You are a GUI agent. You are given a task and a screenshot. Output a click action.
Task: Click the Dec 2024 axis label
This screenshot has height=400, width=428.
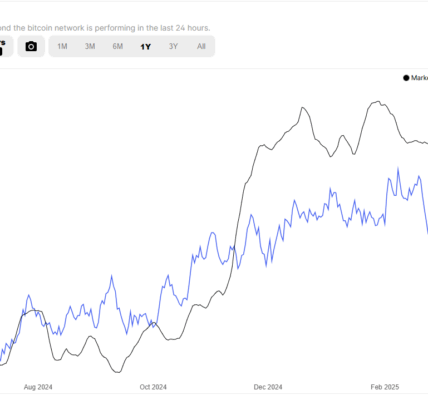point(268,387)
